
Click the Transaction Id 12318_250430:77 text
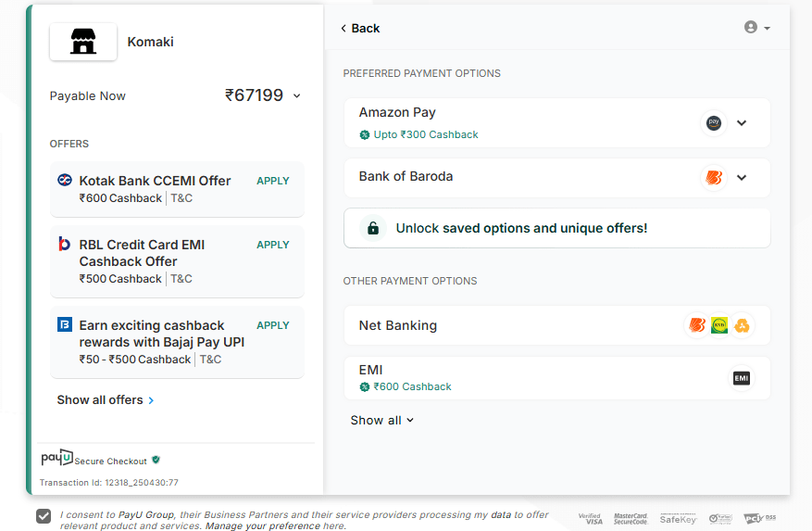pyautogui.click(x=108, y=483)
